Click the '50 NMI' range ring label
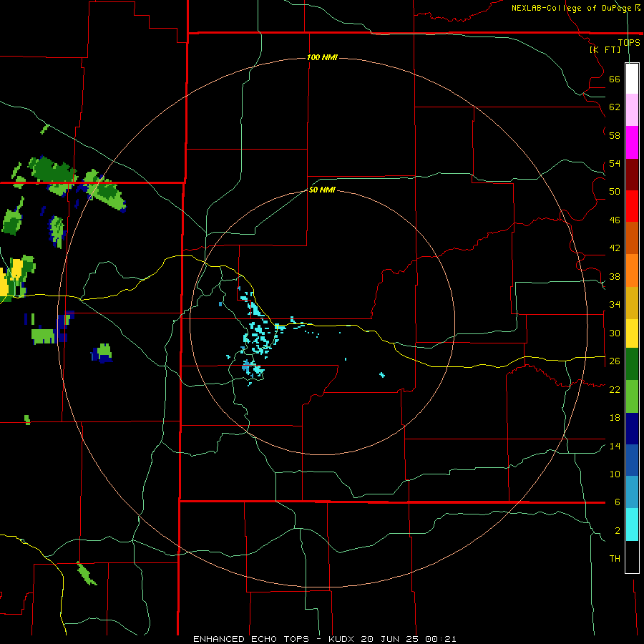The image size is (644, 644). click(x=322, y=190)
